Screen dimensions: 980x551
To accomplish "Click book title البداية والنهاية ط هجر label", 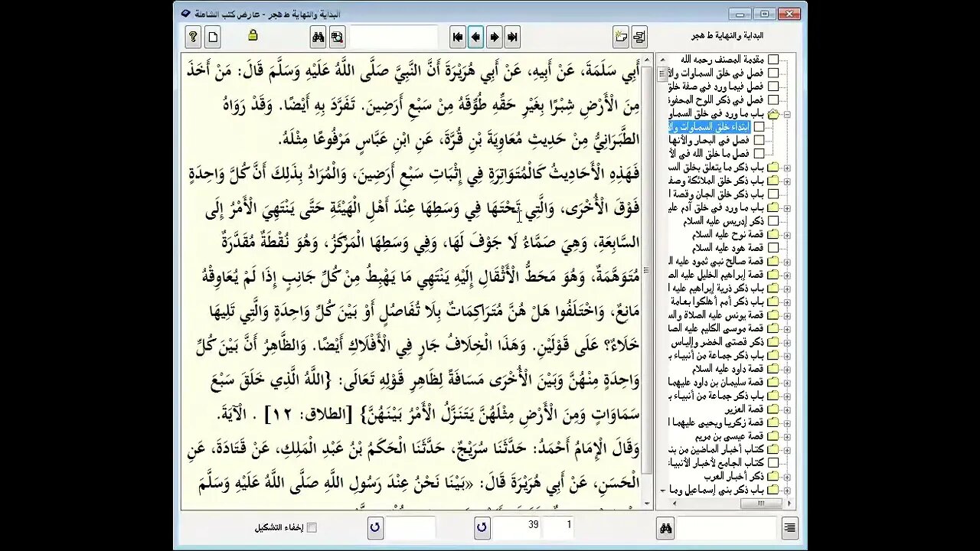I will [727, 36].
